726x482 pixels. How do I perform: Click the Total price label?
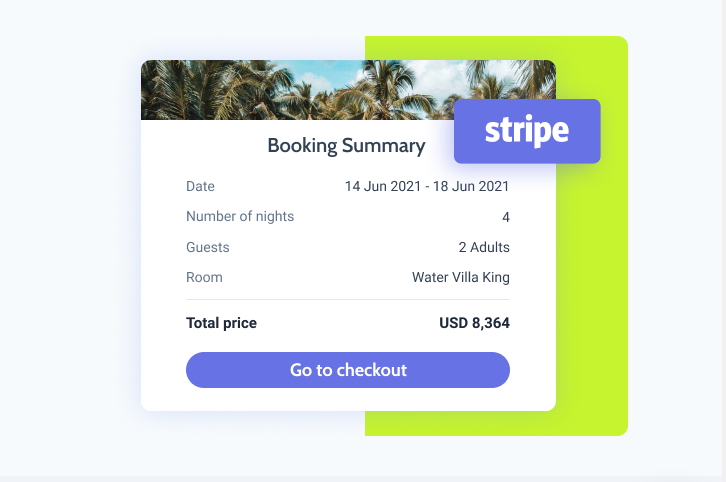point(221,323)
